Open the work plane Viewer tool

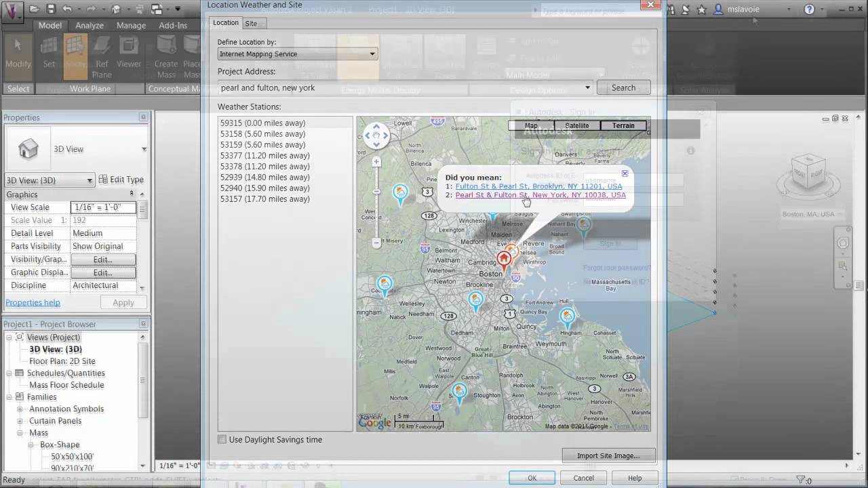coord(129,54)
